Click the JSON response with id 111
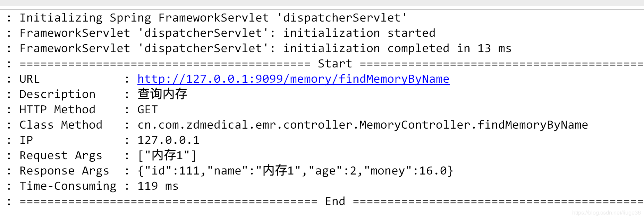The height and width of the screenshot is (219, 644). [x=295, y=171]
